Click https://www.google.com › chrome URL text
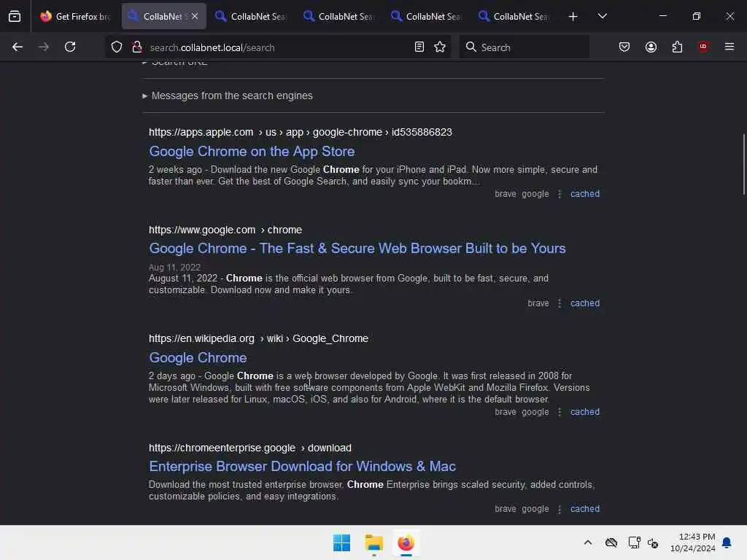 coord(225,230)
